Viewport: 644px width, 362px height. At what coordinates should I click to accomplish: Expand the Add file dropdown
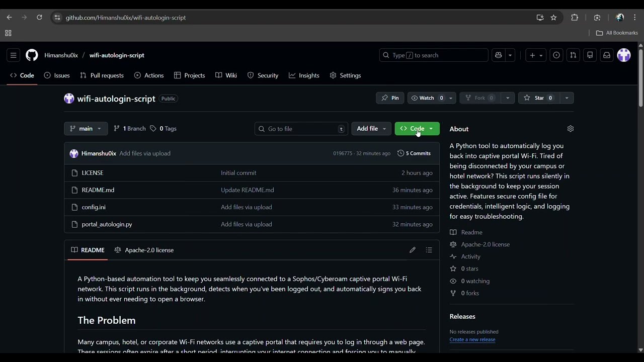(371, 129)
